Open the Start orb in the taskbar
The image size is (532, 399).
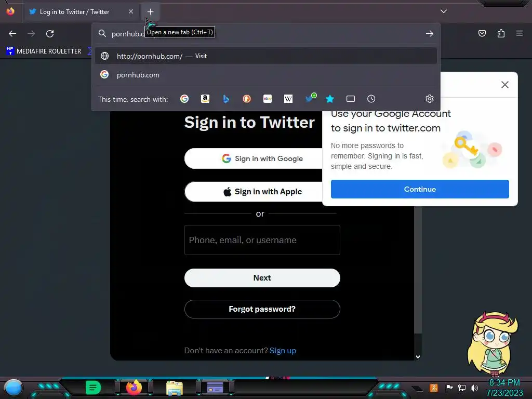coord(13,388)
